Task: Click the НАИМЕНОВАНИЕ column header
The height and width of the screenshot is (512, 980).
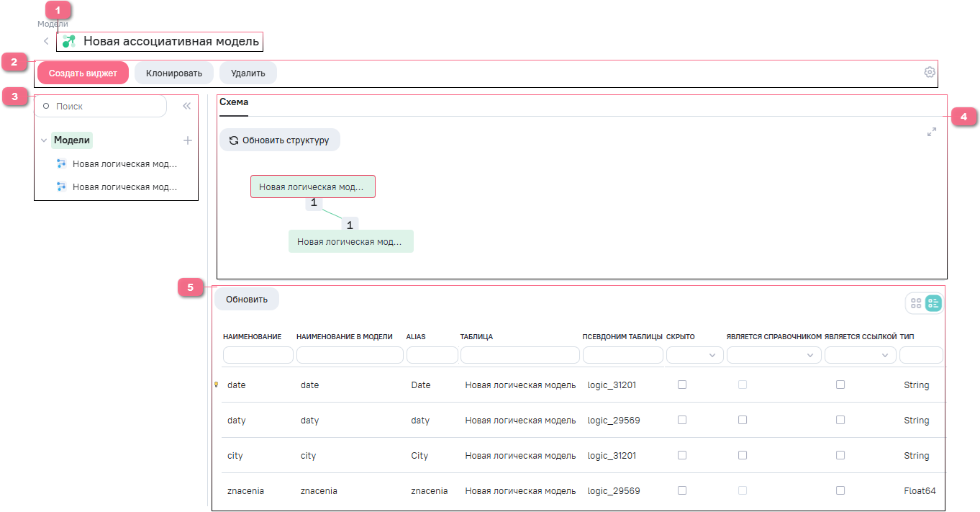Action: 252,336
